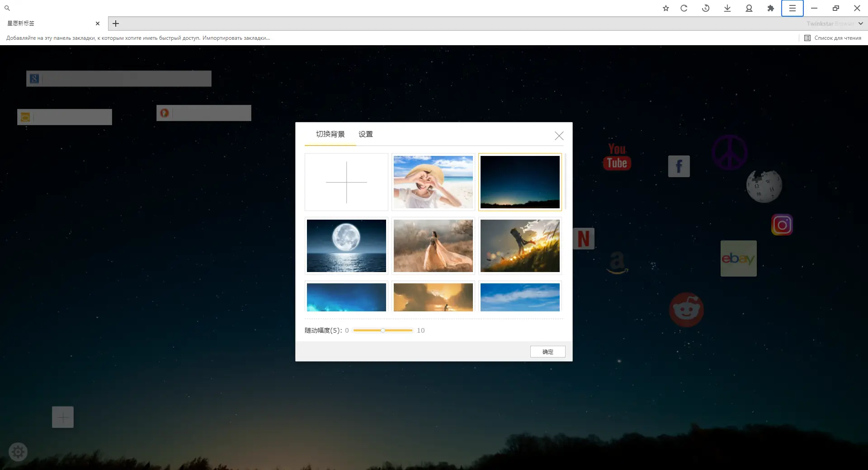
Task: Confirm with the 确定 button
Action: click(547, 352)
